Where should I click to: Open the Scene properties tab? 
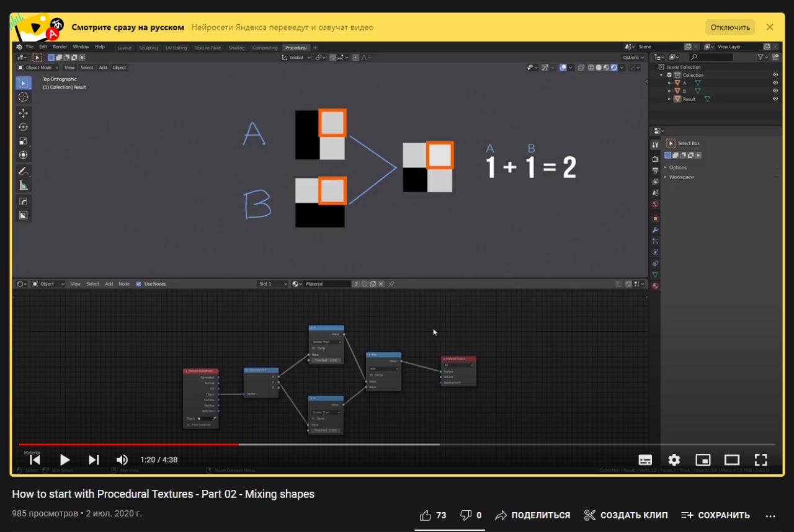(x=655, y=193)
